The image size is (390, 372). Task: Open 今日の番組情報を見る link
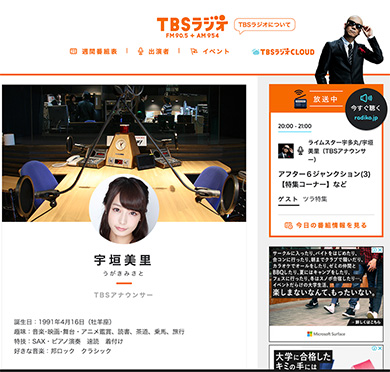coord(326,225)
